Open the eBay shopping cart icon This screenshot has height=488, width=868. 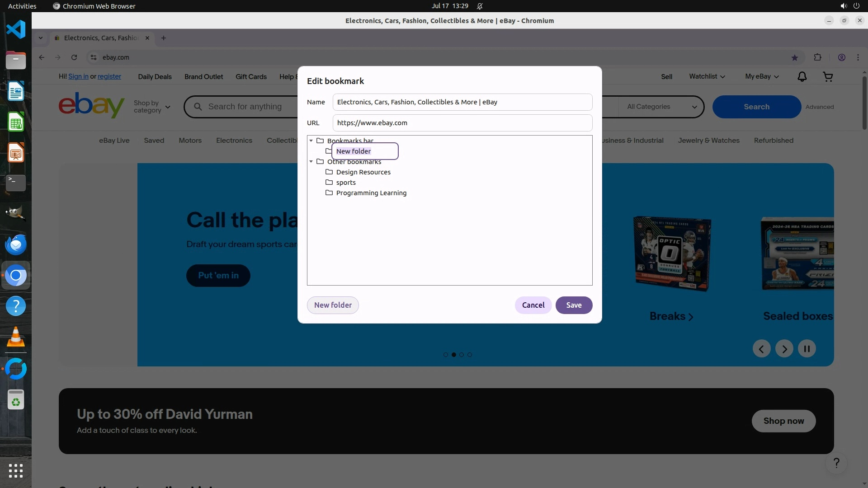click(828, 77)
